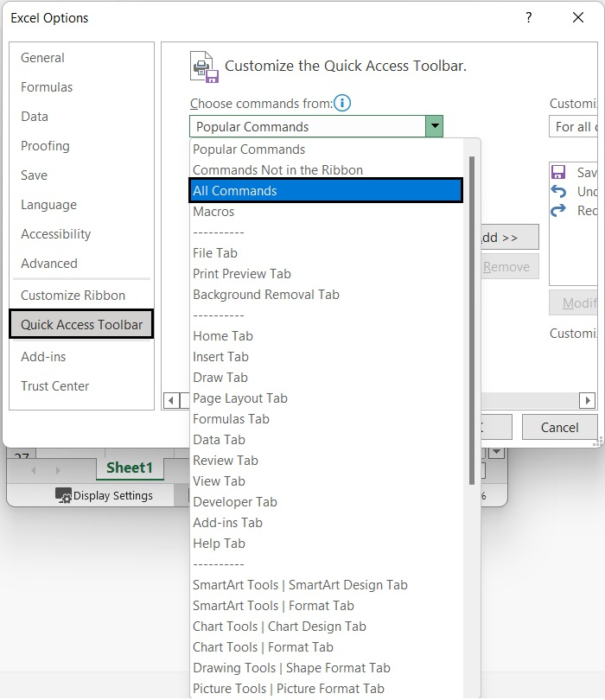The height and width of the screenshot is (700, 605).
Task: Open Trust Center category
Action: 82,386
